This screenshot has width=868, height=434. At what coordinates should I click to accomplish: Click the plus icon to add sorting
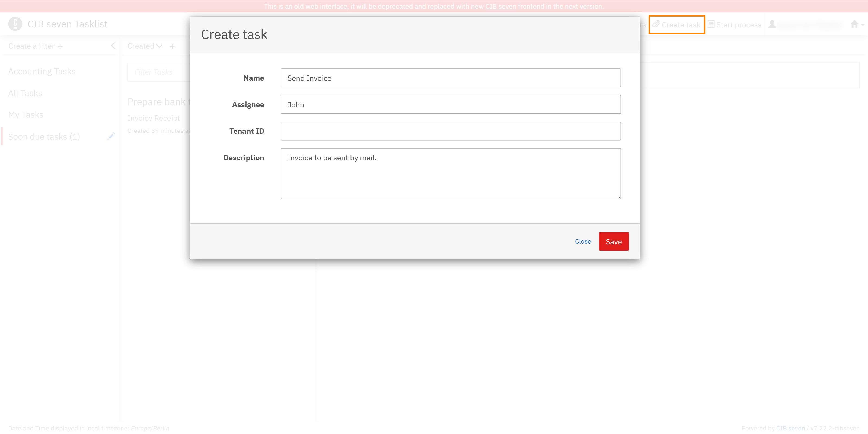172,46
